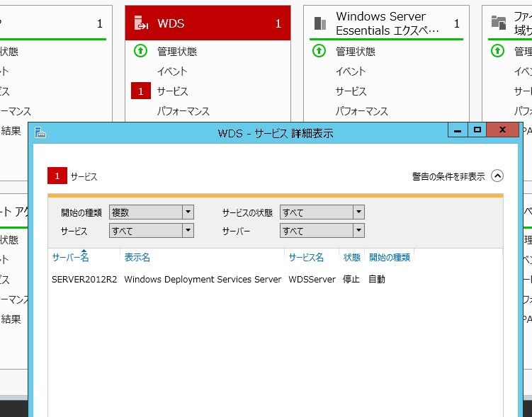Screen dimensions: 532x417
Task: Click the dialog title bar icon
Action: point(40,132)
